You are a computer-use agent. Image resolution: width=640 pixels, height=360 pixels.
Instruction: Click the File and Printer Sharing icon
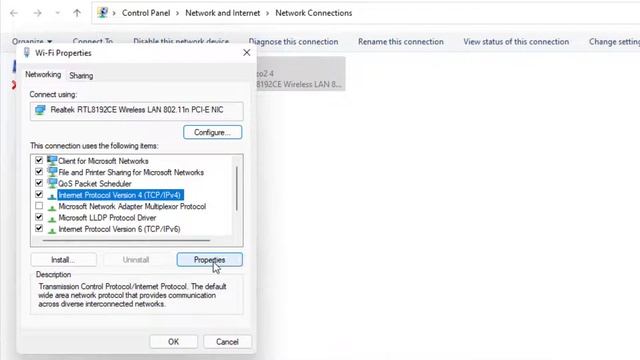[x=52, y=172]
